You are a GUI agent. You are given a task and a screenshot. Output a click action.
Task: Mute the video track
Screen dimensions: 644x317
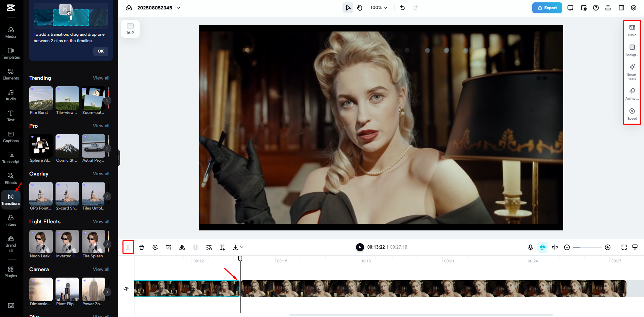[126, 288]
